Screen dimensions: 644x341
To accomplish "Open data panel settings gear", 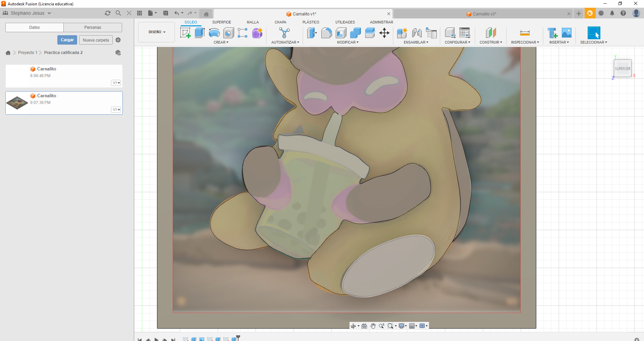I will [118, 40].
